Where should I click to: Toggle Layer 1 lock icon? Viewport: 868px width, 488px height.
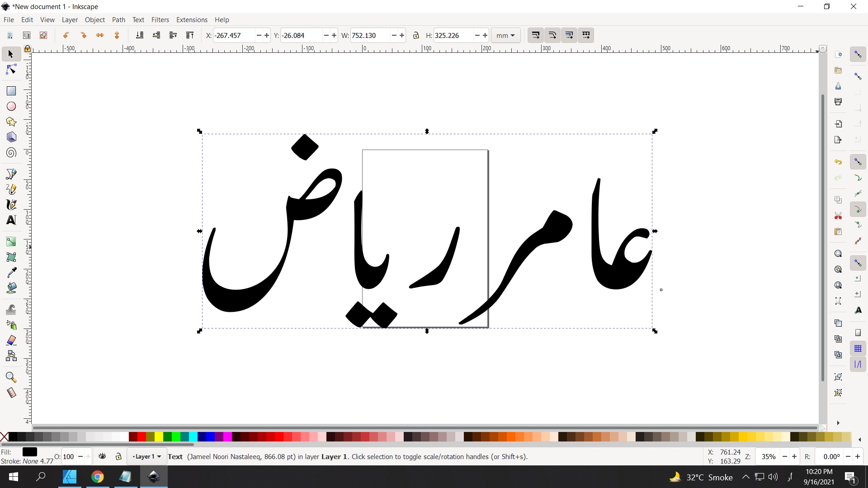[118, 456]
